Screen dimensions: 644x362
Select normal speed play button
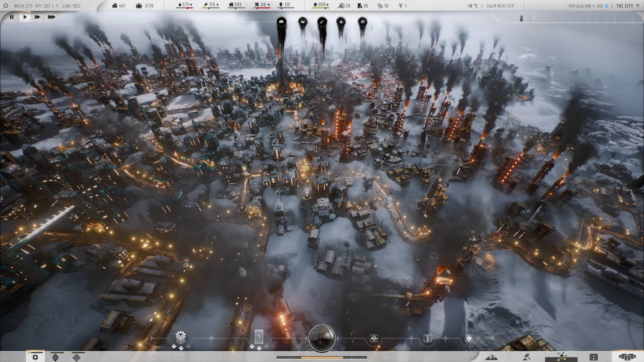point(25,17)
